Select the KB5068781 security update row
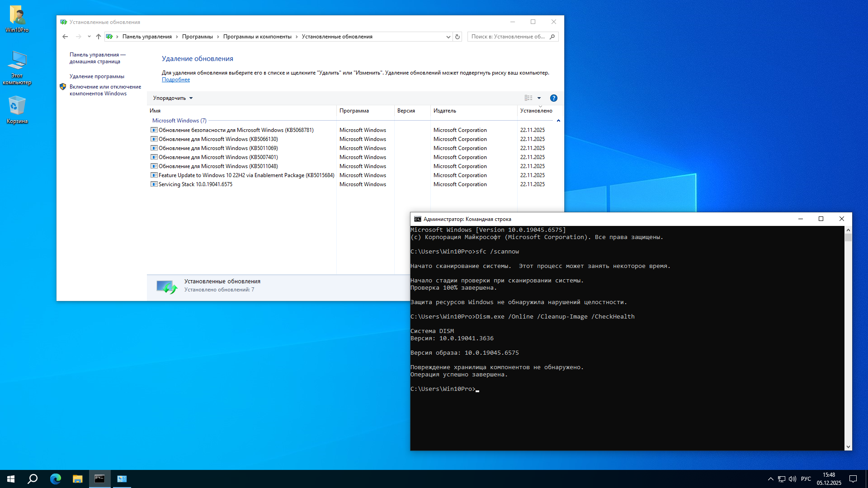 pos(236,130)
